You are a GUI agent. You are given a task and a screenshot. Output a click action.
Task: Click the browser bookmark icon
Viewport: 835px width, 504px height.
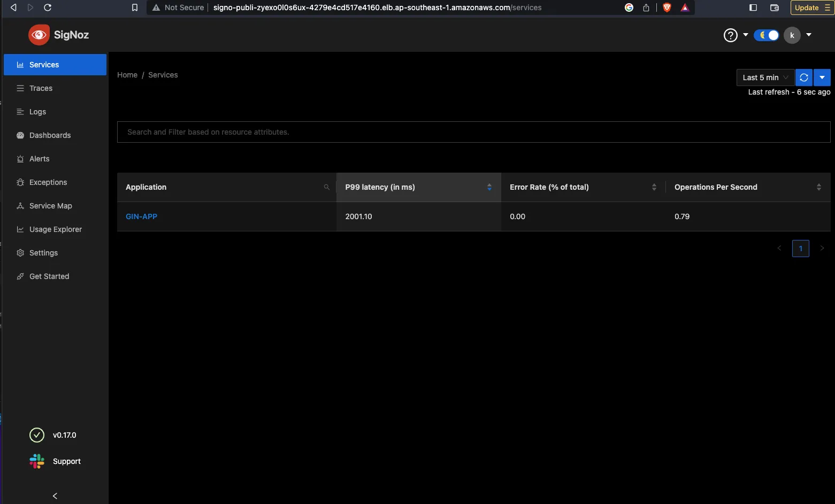pos(135,7)
